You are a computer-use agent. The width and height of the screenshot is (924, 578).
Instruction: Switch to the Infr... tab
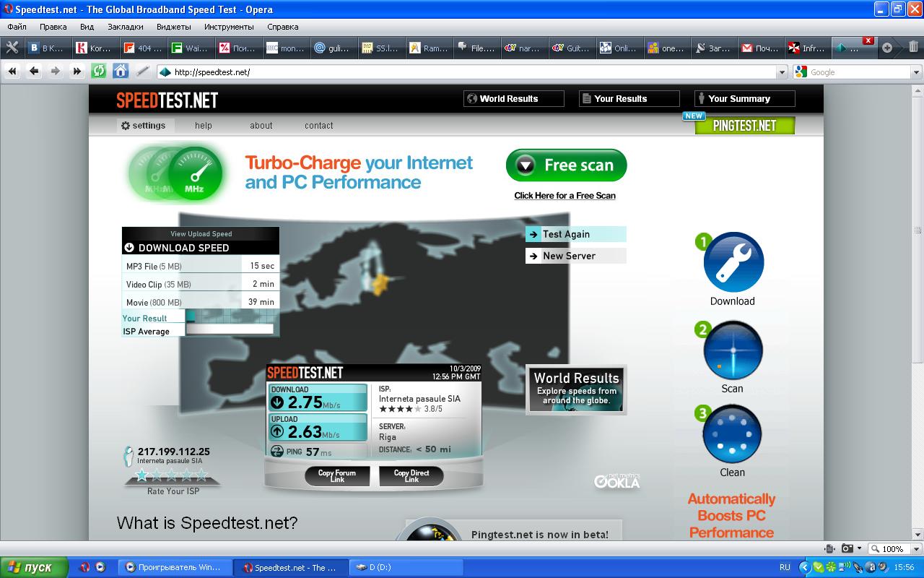808,48
